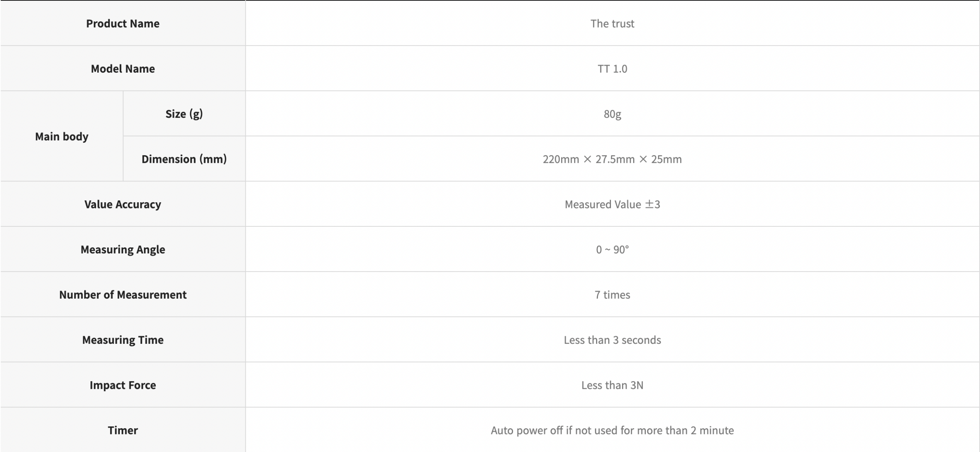Click the "Size (g)" sub-label
The image size is (980, 452).
tap(184, 114)
